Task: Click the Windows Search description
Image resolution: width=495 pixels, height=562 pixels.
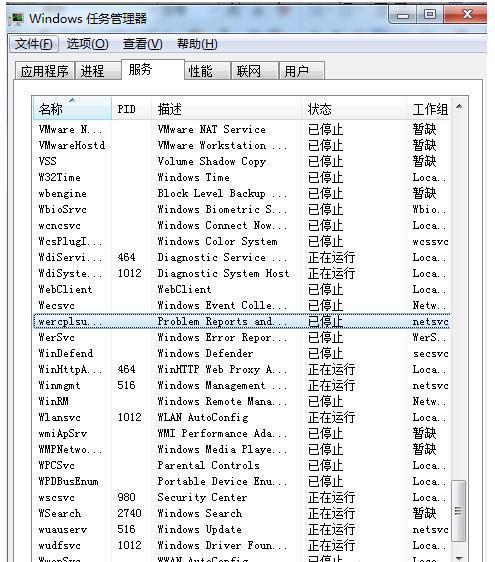Action: pyautogui.click(x=200, y=513)
